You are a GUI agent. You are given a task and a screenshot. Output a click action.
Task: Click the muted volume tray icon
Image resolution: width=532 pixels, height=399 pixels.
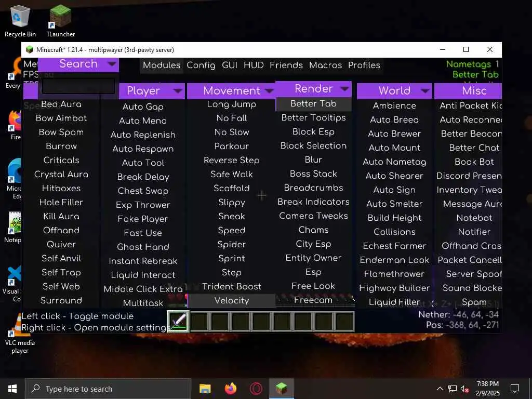tap(464, 389)
